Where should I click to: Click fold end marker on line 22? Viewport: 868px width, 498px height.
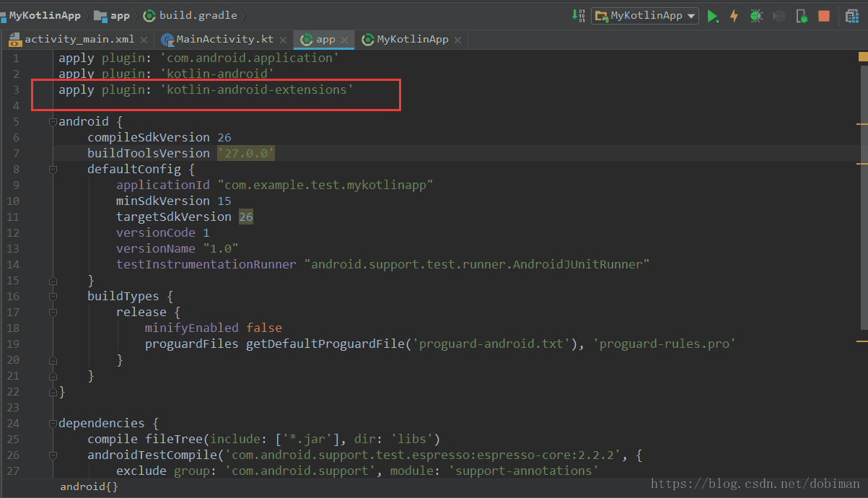[53, 392]
